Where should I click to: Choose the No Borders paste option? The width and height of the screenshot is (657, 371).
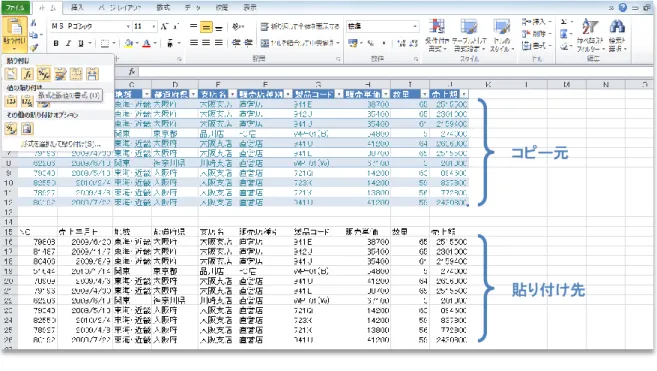[x=76, y=74]
